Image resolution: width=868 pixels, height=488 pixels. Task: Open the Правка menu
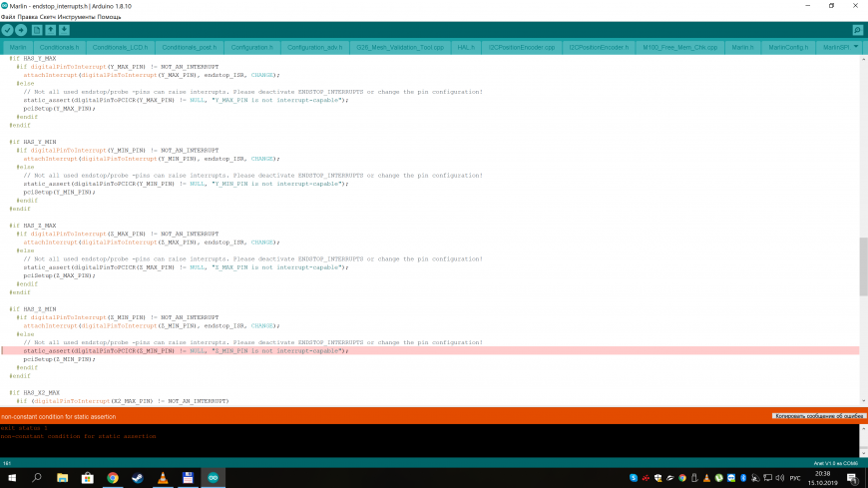28,17
